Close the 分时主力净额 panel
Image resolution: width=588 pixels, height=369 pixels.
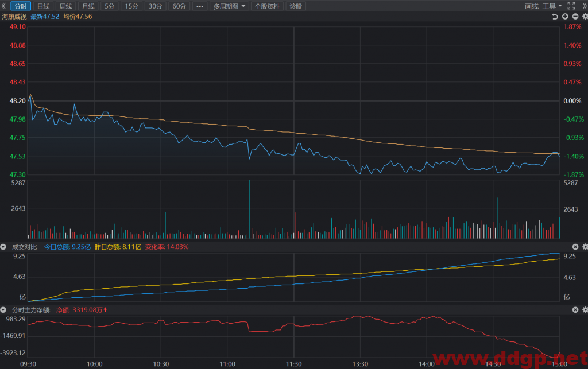(575, 310)
